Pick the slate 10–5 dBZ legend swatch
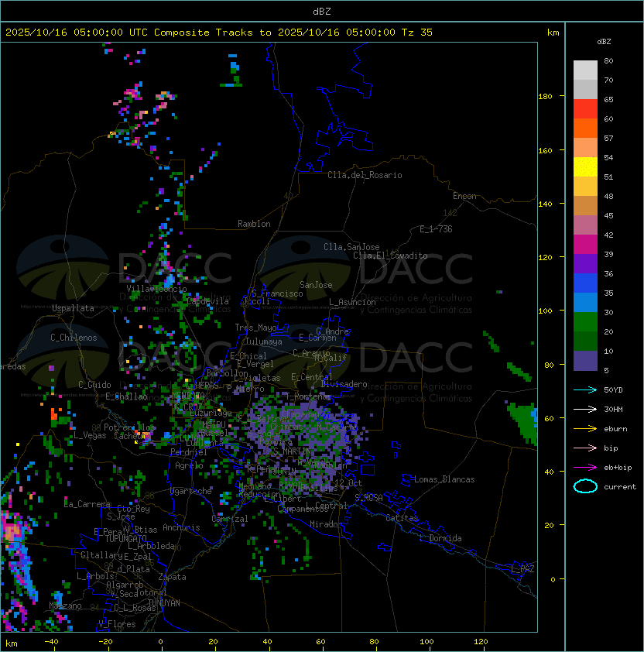The height and width of the screenshot is (652, 644). point(585,361)
